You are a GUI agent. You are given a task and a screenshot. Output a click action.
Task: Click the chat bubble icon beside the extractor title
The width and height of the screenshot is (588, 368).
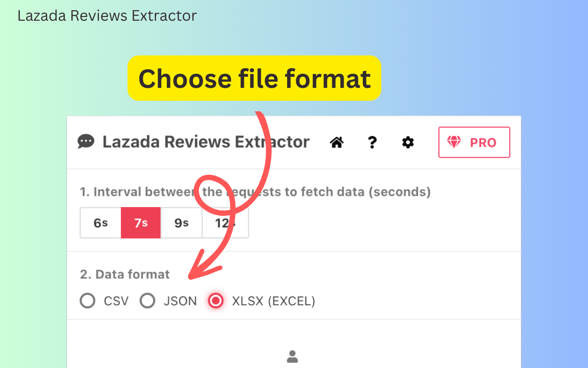coord(87,142)
